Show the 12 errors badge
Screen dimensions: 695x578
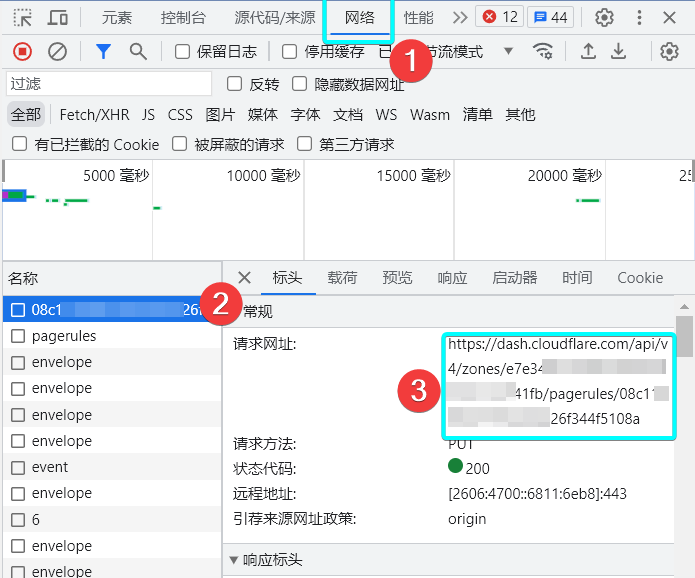[x=499, y=17]
